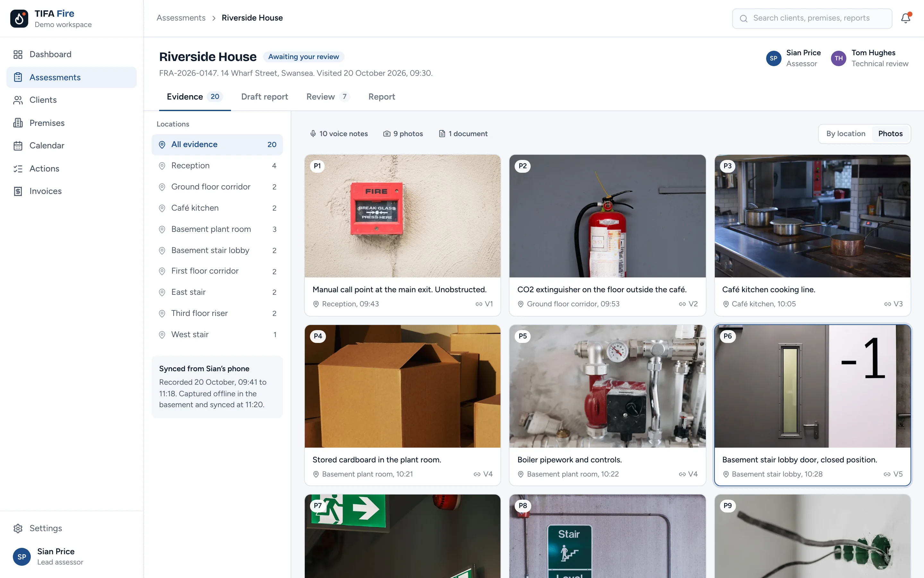Click Tom Hughes TH avatar

coord(838,58)
